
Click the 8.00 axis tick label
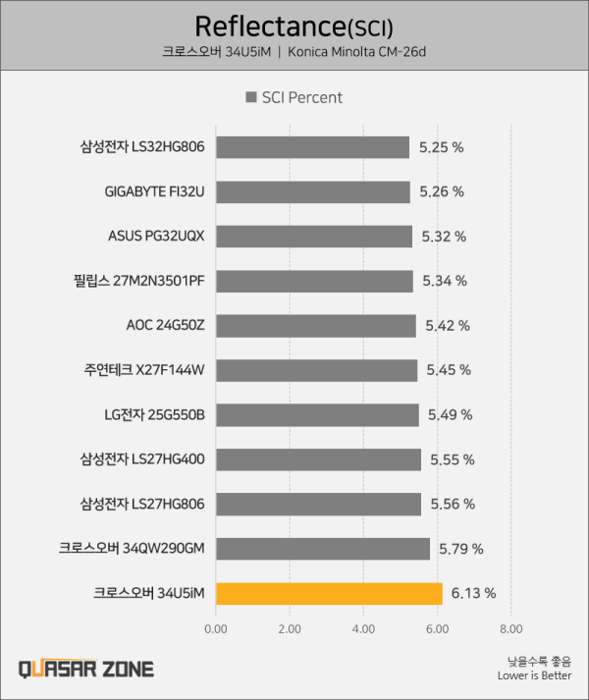[x=510, y=629]
